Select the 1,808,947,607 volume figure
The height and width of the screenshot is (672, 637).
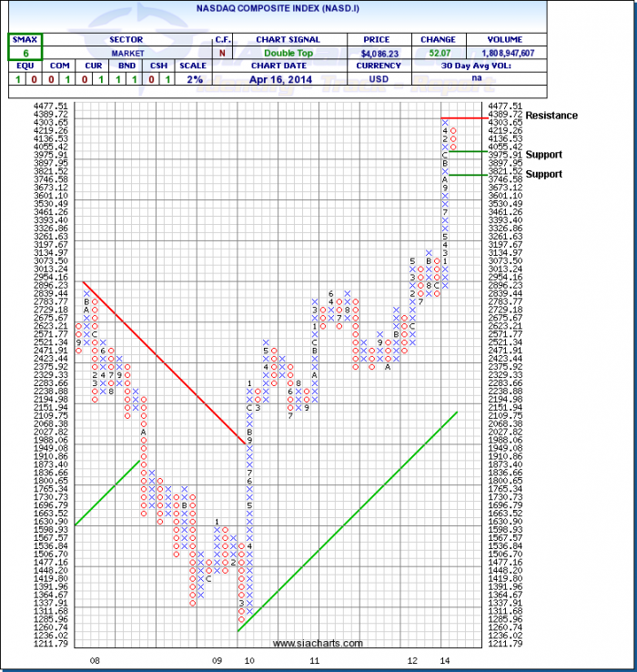[502, 53]
